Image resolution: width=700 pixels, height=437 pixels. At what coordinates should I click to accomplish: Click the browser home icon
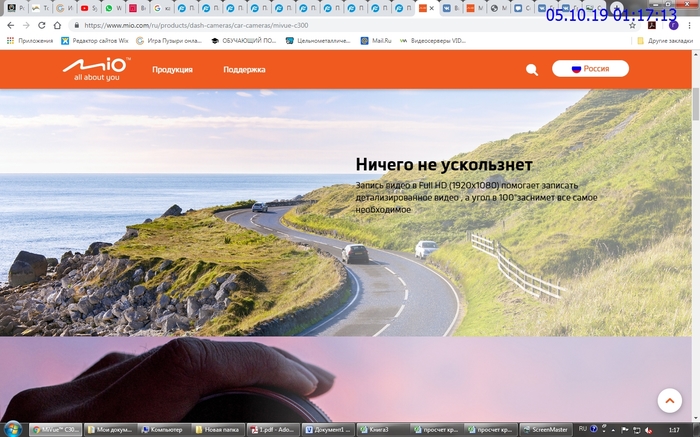coord(58,25)
